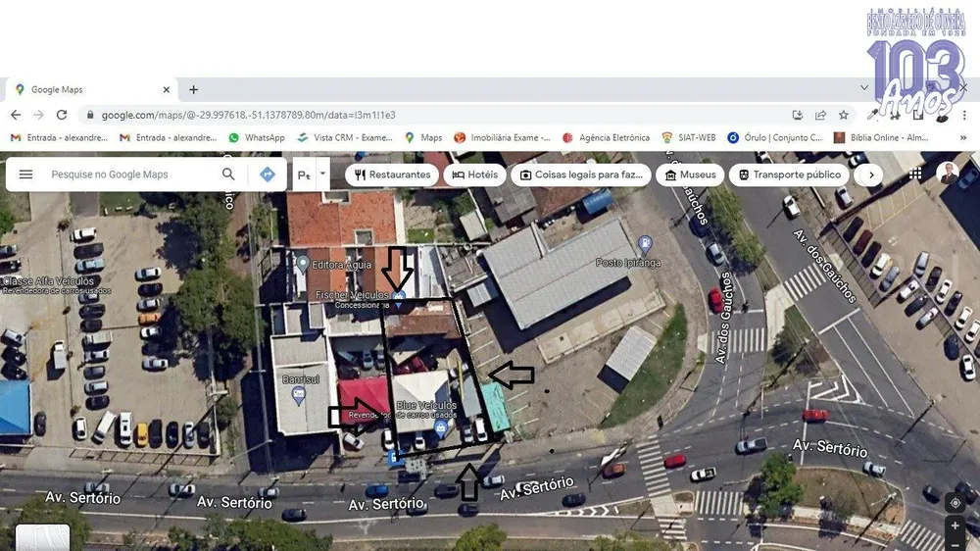Bookmark this page with the star icon
Screen dimensions: 980x551
(x=844, y=115)
